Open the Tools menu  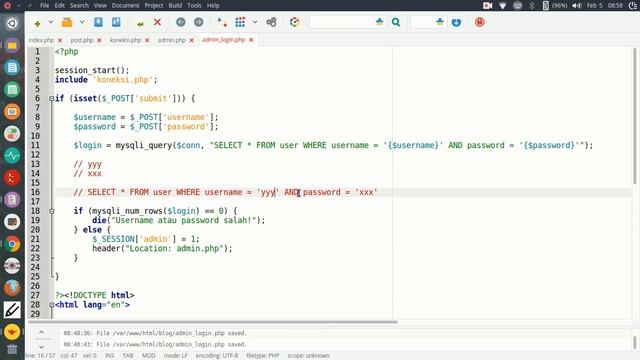[194, 5]
